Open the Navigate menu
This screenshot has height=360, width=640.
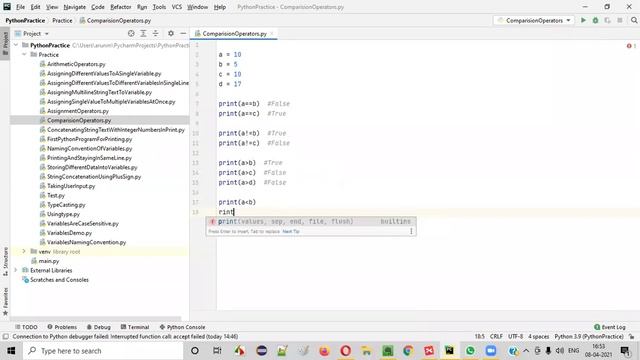(x=75, y=7)
